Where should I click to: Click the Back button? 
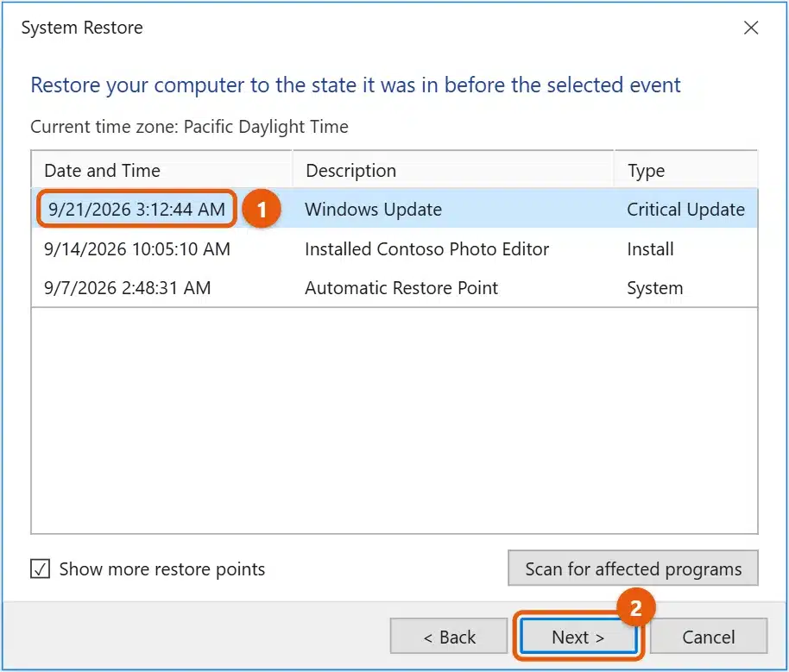pyautogui.click(x=449, y=637)
